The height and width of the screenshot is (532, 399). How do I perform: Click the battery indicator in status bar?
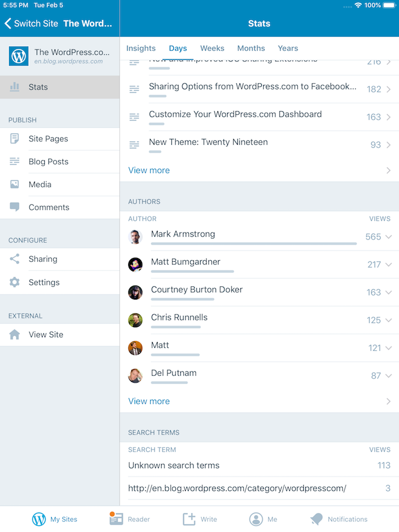click(389, 5)
